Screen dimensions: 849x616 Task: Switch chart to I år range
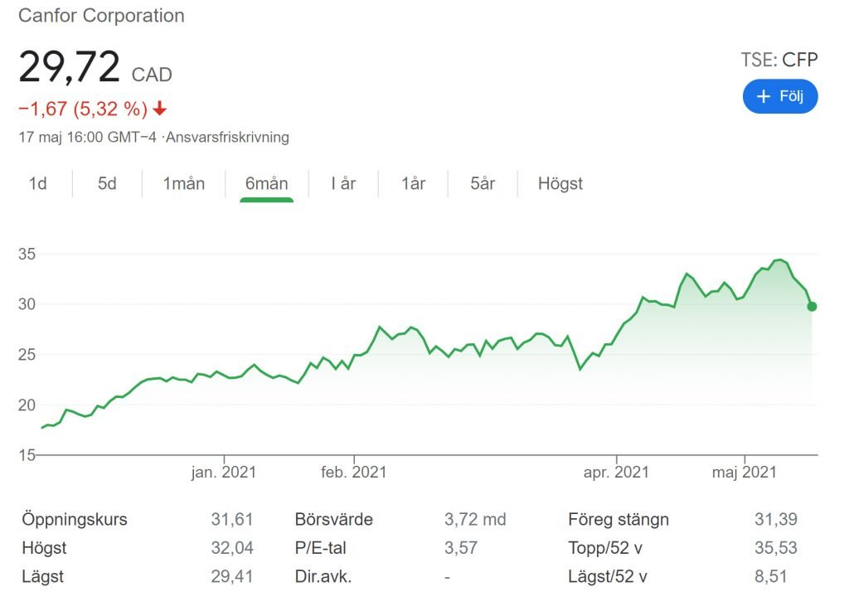click(342, 183)
